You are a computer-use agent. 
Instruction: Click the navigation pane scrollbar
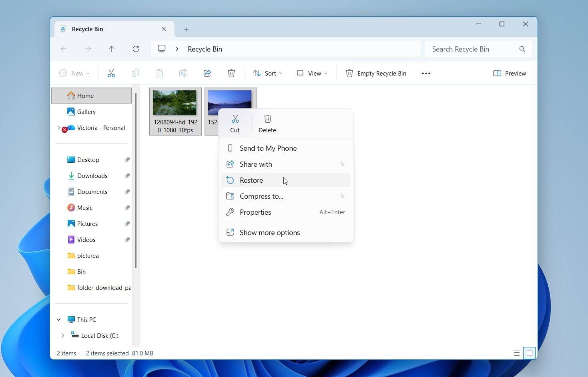point(136,180)
